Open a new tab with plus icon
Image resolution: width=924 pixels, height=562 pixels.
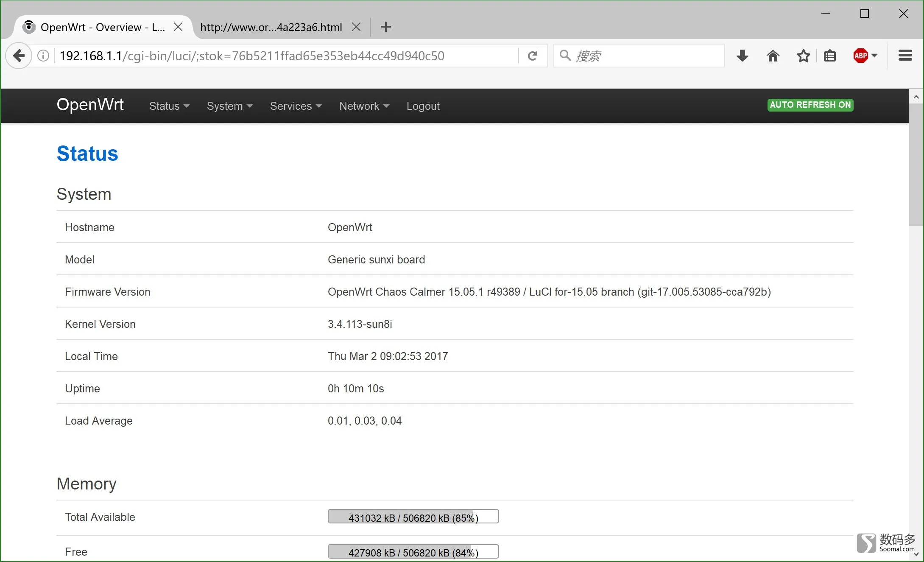[385, 27]
